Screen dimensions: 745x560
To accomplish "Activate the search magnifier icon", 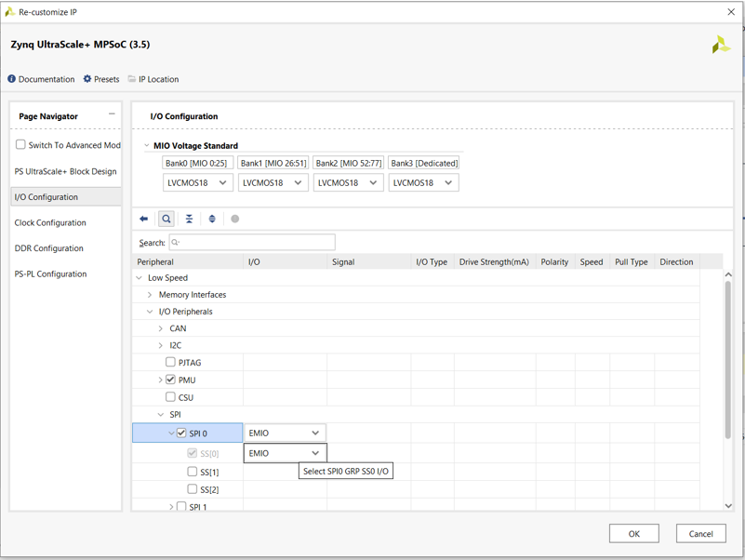I will 166,218.
